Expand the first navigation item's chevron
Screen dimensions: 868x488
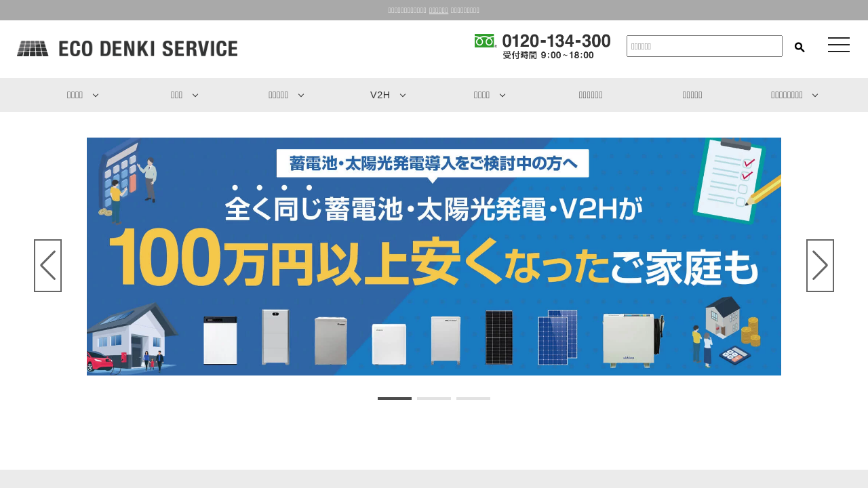96,96
